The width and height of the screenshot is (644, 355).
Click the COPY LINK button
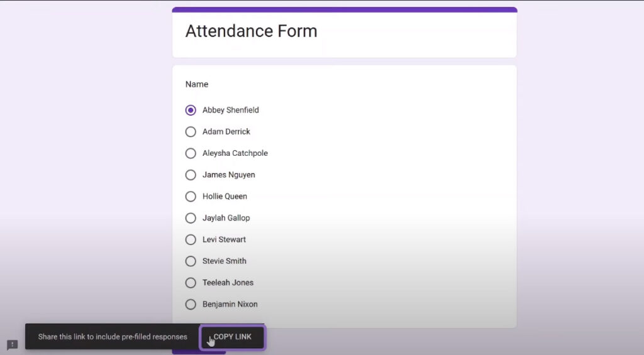click(x=232, y=337)
